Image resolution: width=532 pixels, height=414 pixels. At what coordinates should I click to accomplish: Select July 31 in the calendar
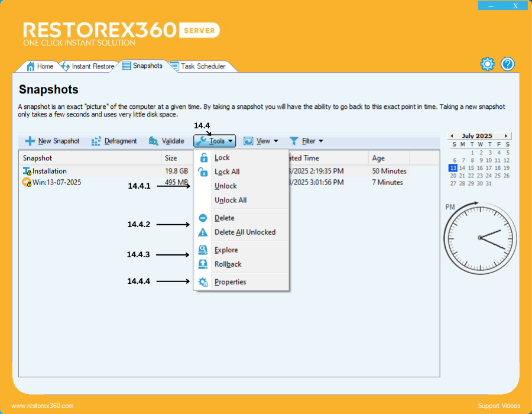point(489,183)
